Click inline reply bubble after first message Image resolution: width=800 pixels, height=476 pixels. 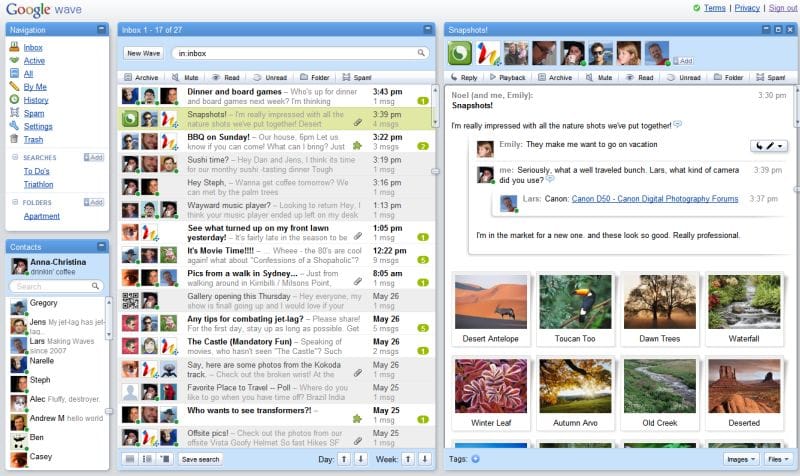point(677,124)
